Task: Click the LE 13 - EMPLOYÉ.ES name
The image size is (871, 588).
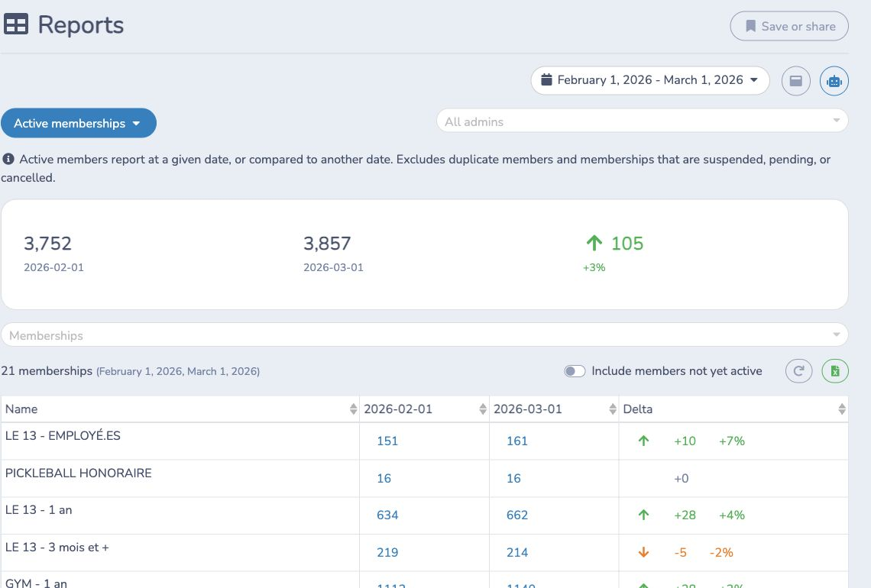Action: pos(63,436)
